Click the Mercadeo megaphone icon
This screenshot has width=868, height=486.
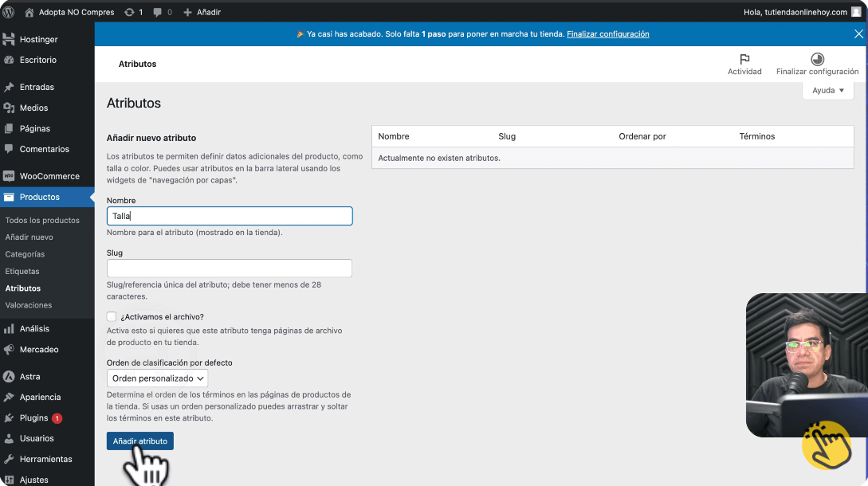[9, 349]
